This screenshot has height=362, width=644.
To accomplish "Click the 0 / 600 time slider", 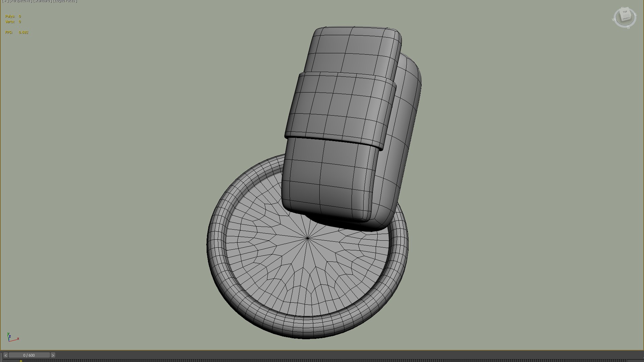I will [29, 355].
